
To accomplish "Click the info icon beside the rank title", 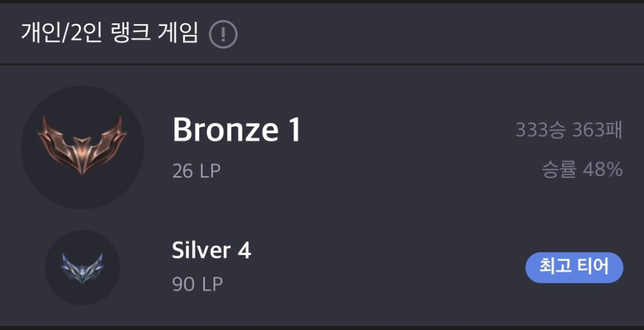I will pyautogui.click(x=223, y=34).
